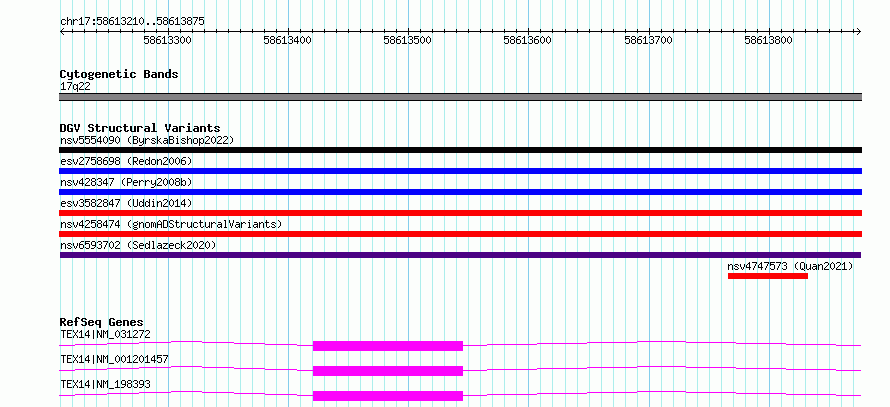Click nsv4747573 (Quan2021) label
The width and height of the screenshot is (890, 407).
point(790,266)
